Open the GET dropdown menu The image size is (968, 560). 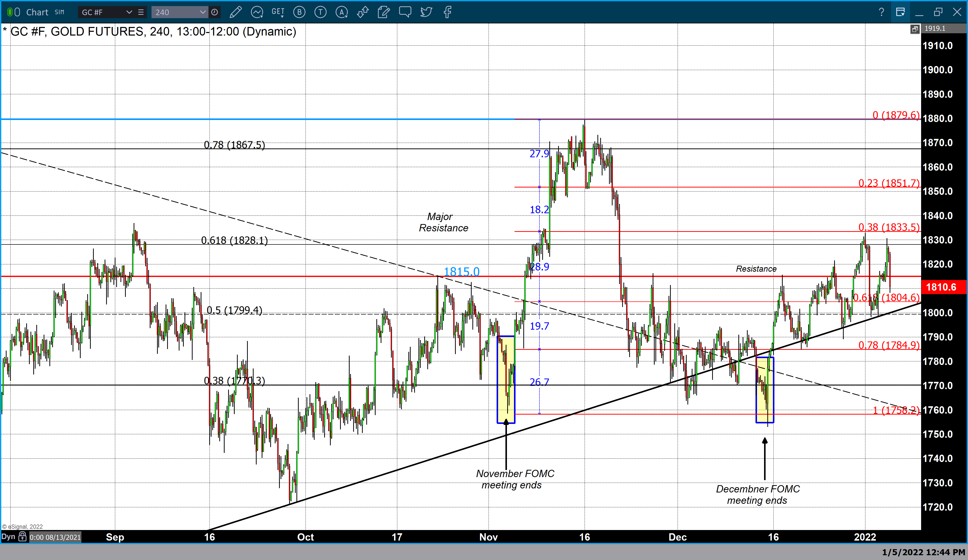278,12
